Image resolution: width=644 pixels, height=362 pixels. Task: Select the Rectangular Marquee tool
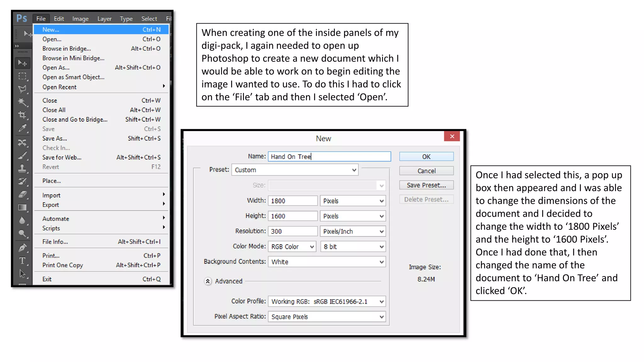22,76
